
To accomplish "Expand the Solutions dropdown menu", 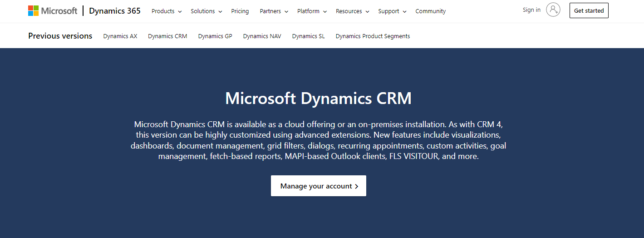I will coord(206,11).
